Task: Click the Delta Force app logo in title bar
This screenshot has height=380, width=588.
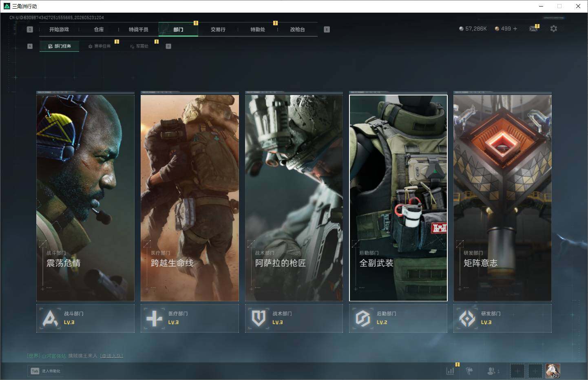Action: [7, 6]
